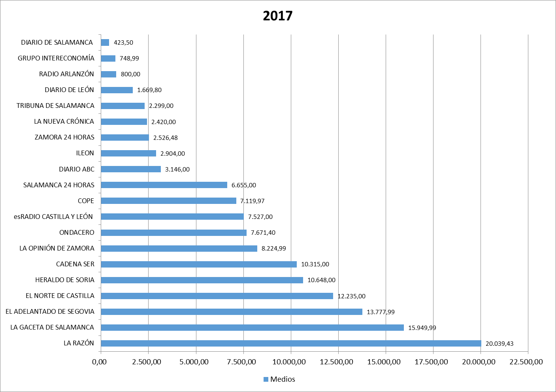556x392 pixels.
Task: Click the axis value 17.500,00
Action: click(431, 362)
